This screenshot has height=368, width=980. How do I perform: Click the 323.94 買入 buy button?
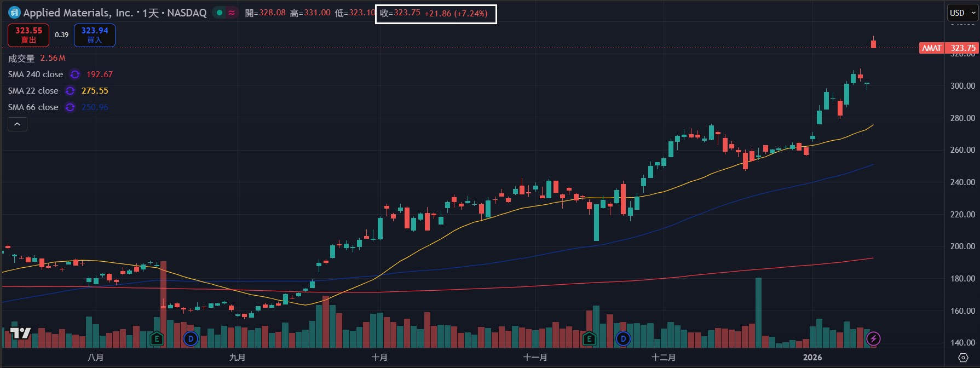tap(95, 35)
